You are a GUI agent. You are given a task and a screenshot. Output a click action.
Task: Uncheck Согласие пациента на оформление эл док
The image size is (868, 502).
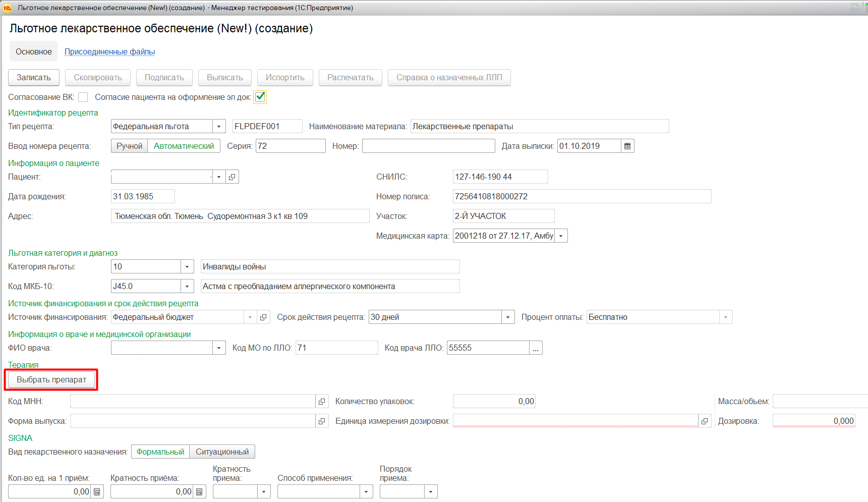click(x=260, y=97)
